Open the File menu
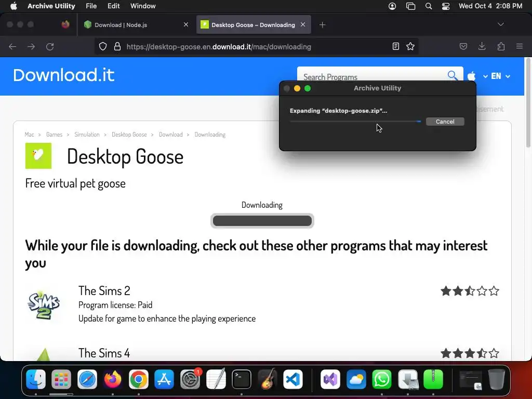The image size is (532, 399). coord(91,6)
